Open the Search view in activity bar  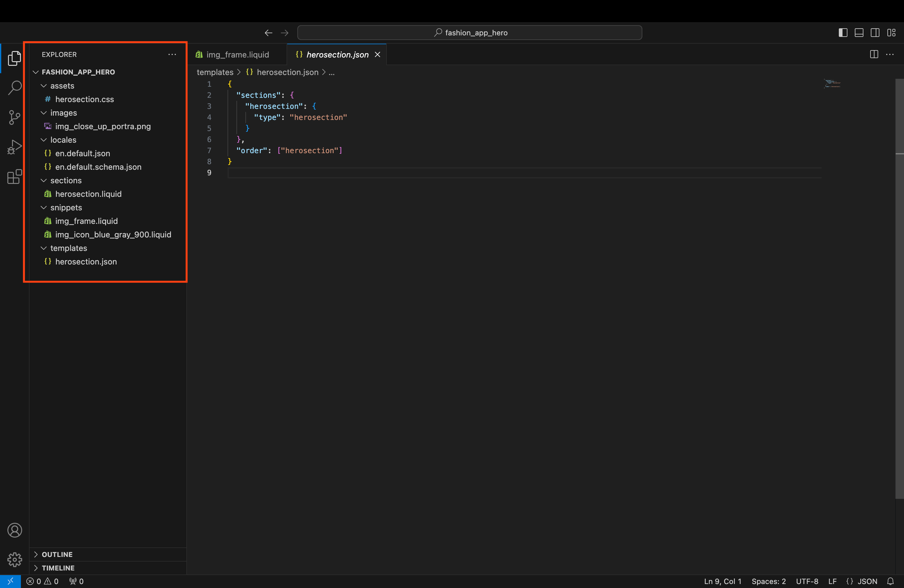pyautogui.click(x=14, y=87)
